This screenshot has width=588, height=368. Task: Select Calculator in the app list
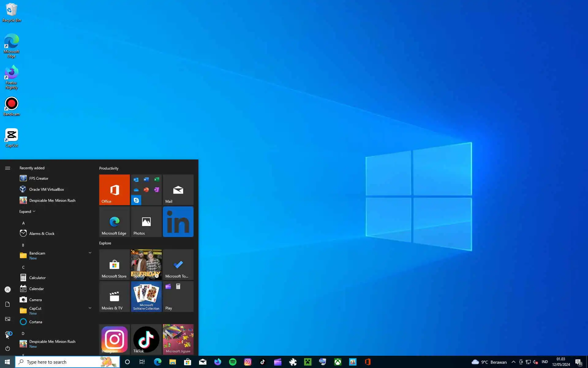tap(37, 278)
